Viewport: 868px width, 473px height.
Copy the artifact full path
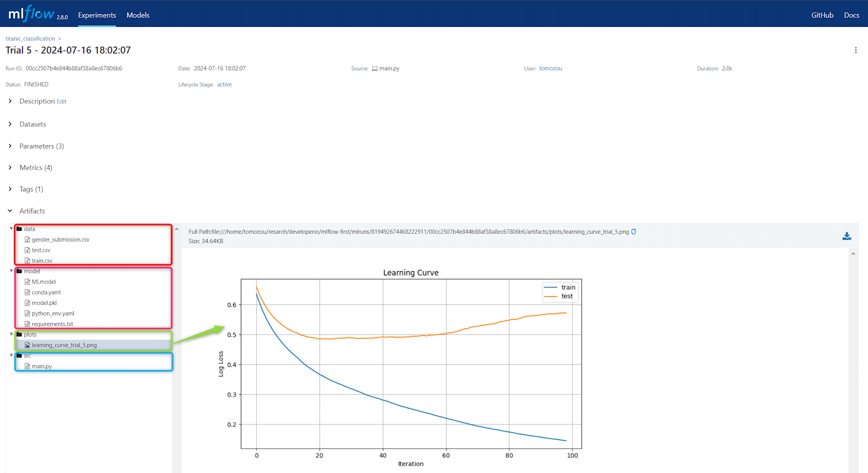click(634, 232)
